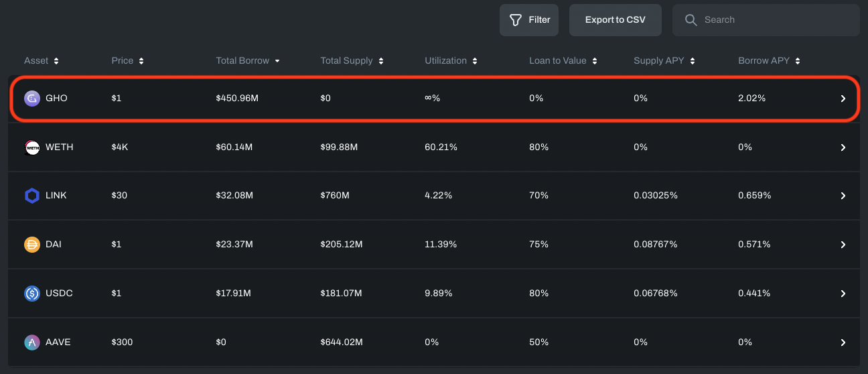Click WETH utilization 60.21%

pyautogui.click(x=441, y=147)
